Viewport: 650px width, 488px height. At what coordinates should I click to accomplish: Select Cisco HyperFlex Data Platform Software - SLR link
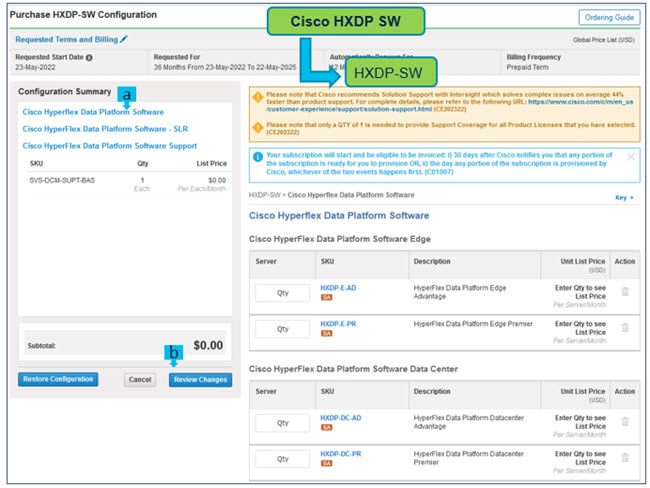[x=105, y=129]
